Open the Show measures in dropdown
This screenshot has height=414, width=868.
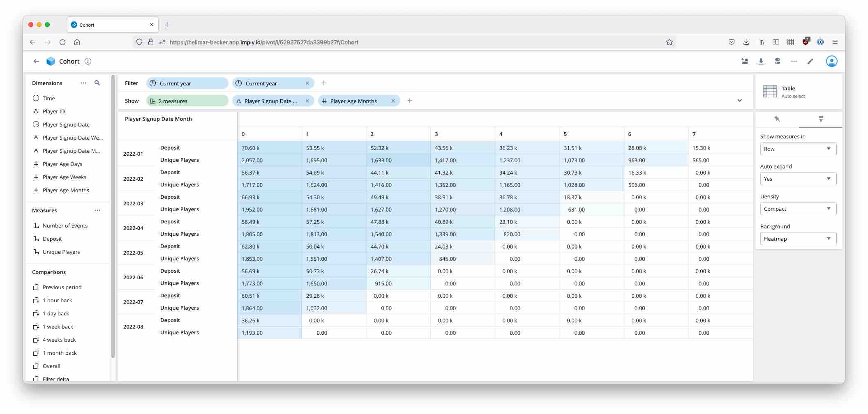pos(798,149)
